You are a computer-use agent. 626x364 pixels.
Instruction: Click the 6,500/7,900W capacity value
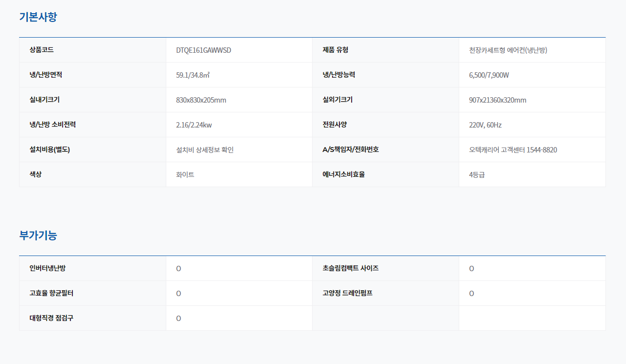point(489,75)
